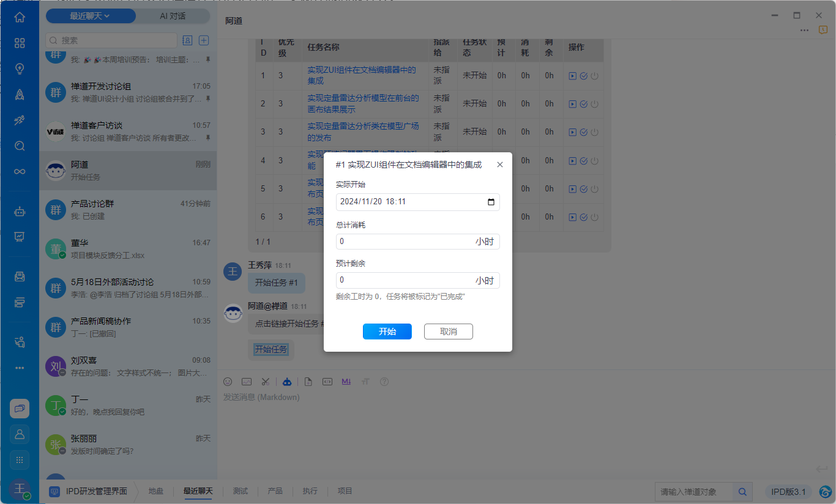The height and width of the screenshot is (504, 836).
Task: Click the emoji icon in message toolbar
Action: 228,382
